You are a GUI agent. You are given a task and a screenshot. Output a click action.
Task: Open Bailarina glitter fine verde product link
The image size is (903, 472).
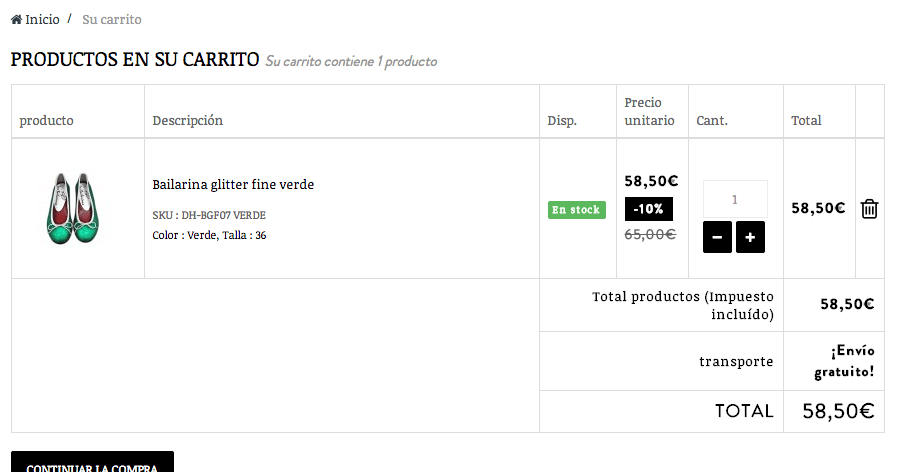pyautogui.click(x=233, y=185)
